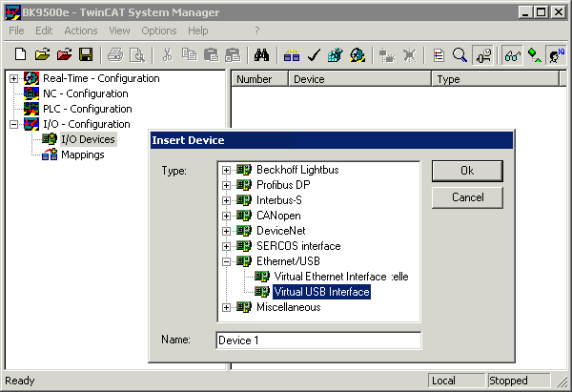Select the Miscellaneous label

289,307
